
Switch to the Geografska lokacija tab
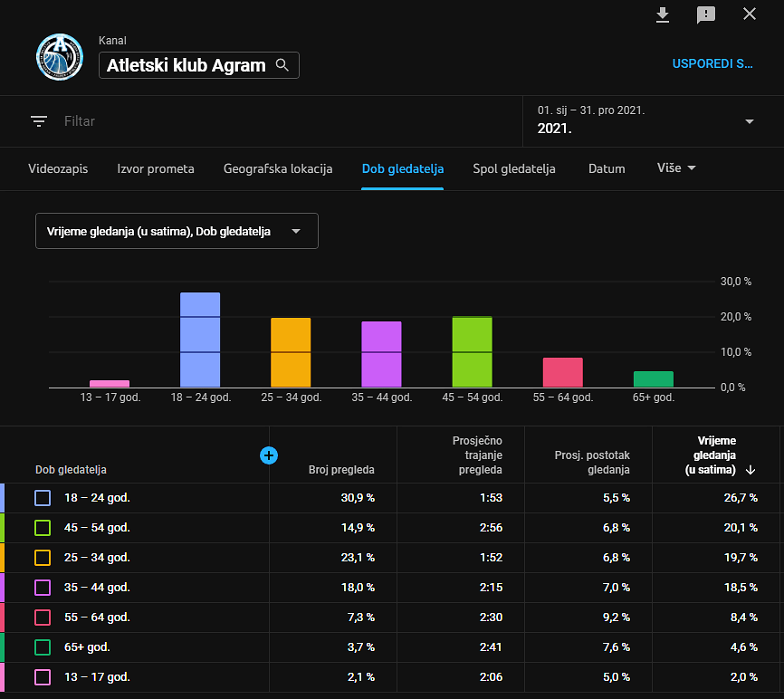pyautogui.click(x=278, y=168)
